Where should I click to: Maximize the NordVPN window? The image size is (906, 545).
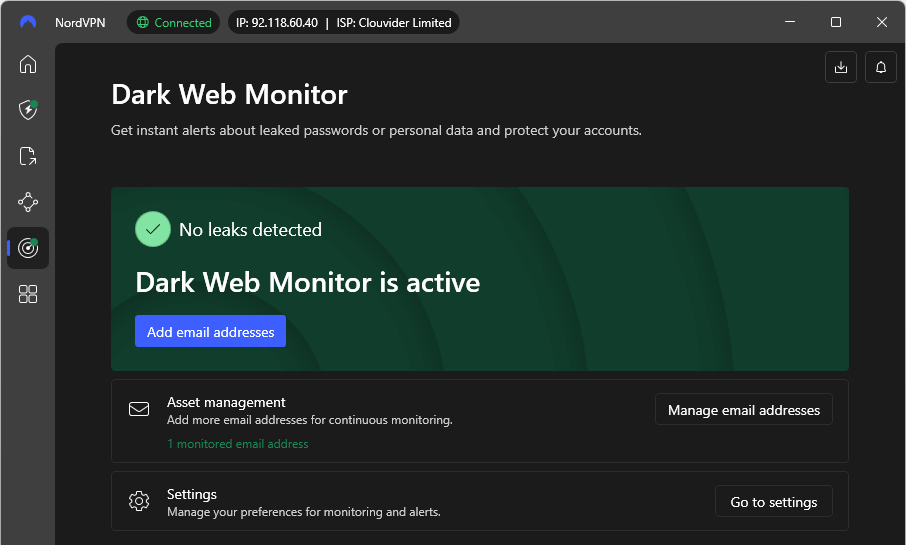(836, 22)
